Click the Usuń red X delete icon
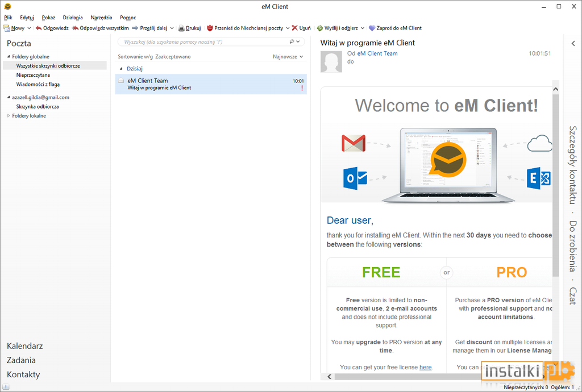The width and height of the screenshot is (582, 392). click(x=295, y=28)
